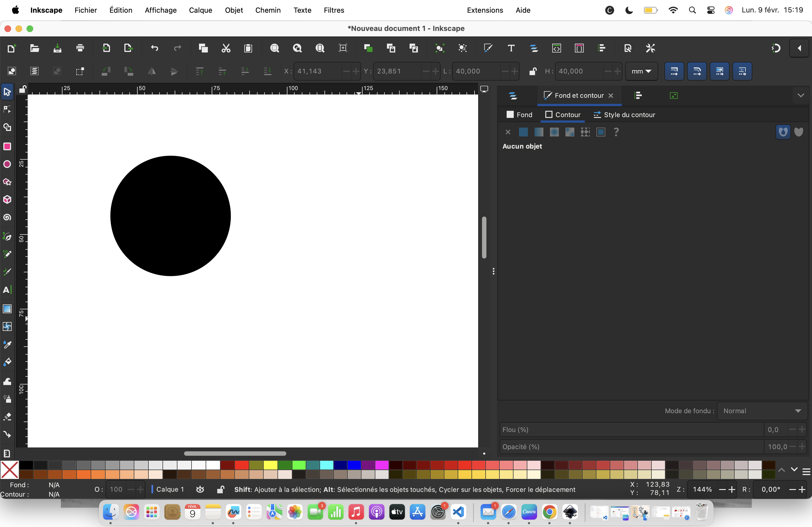The height and width of the screenshot is (527, 812).
Task: Select the Star and polygon tool
Action: pos(7,182)
